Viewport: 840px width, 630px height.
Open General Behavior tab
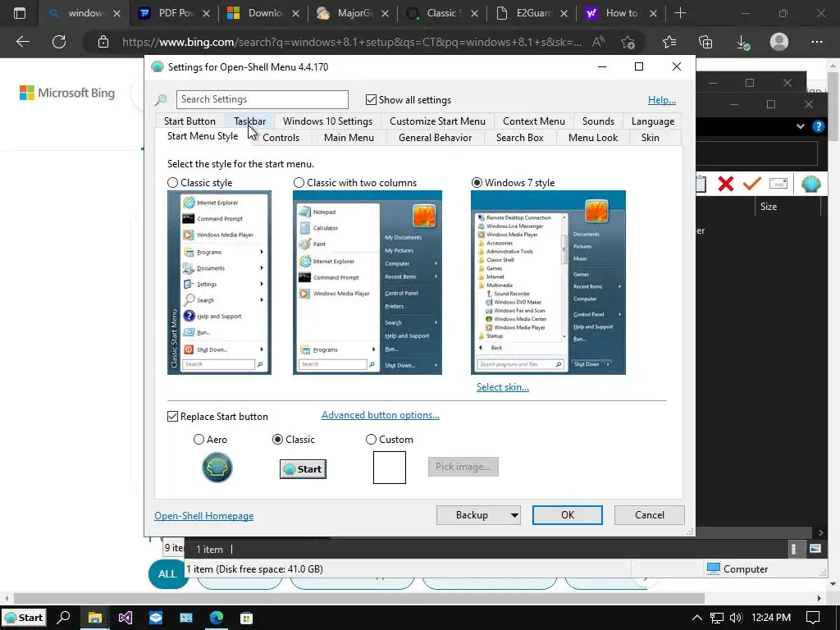pos(435,138)
